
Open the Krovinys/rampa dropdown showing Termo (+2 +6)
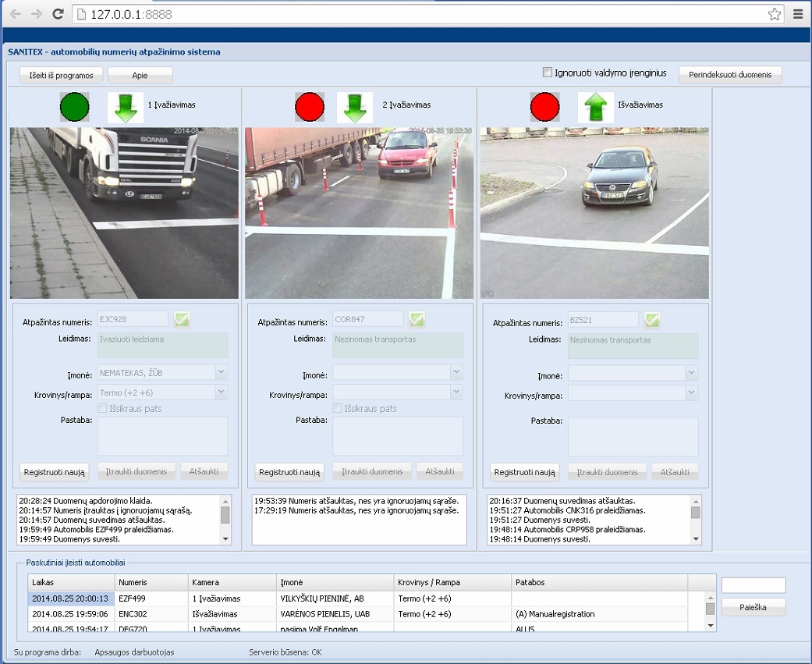coord(222,391)
